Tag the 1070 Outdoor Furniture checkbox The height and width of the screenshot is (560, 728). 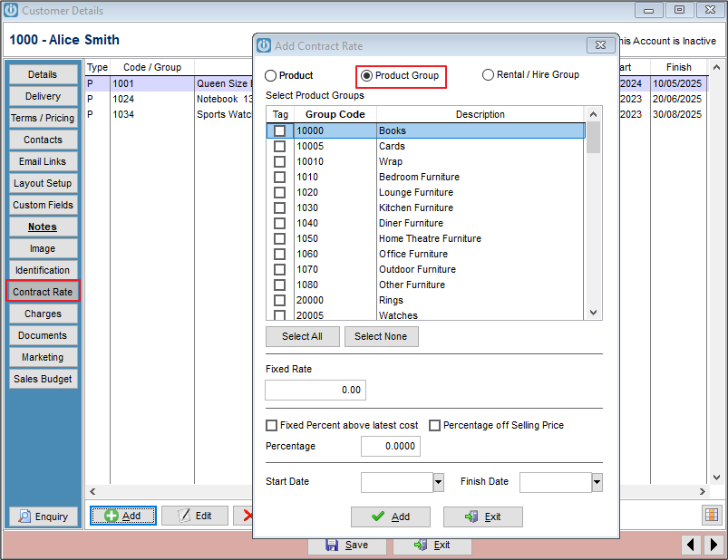click(279, 269)
